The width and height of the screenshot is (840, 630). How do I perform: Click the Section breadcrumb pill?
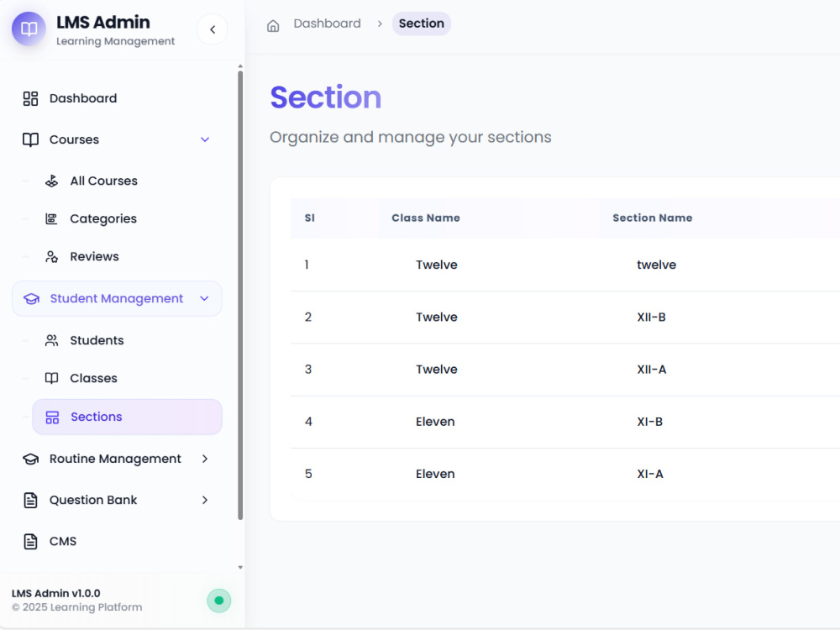click(x=421, y=24)
